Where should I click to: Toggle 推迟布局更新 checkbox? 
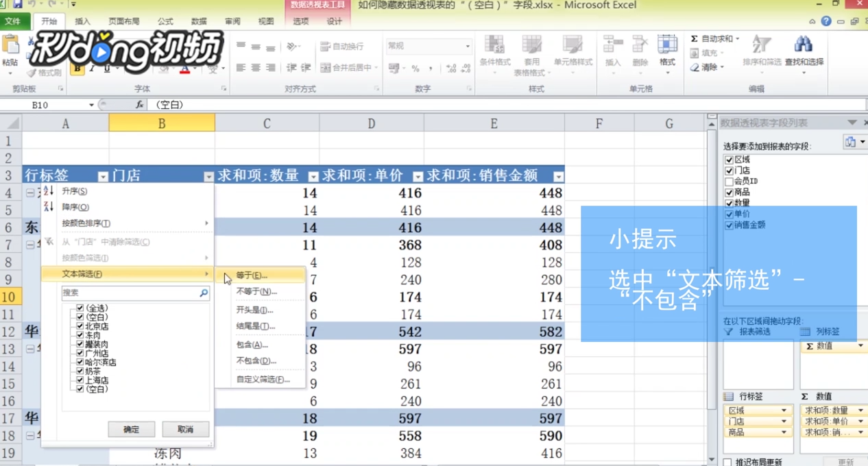click(x=727, y=462)
